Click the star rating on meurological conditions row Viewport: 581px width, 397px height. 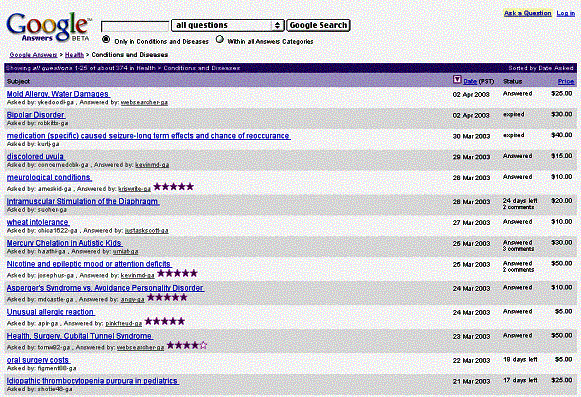173,186
